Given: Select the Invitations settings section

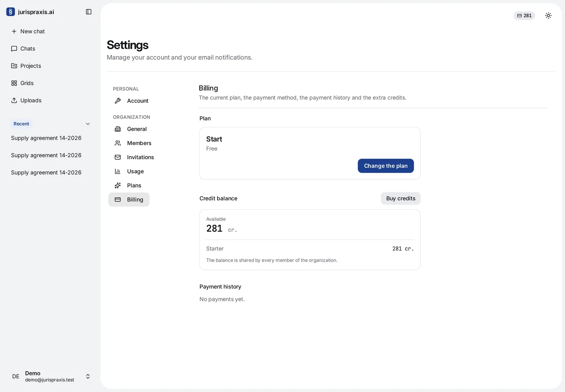Looking at the screenshot, I should pos(134,157).
